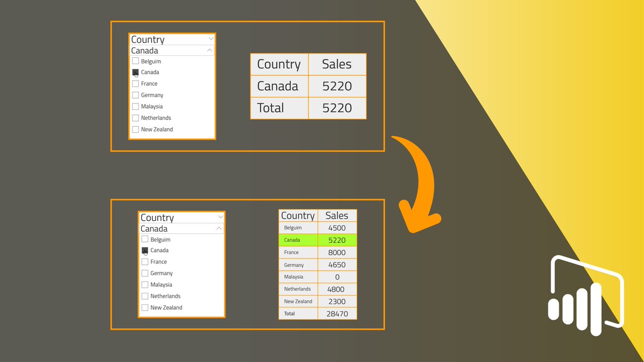Select the green highlighted 5220 value
644x362 pixels.
[337, 240]
